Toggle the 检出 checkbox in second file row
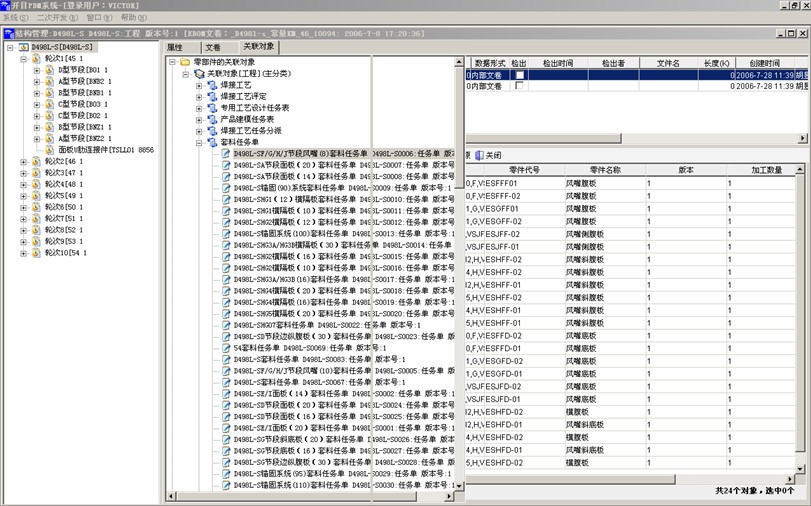Screen dimensions: 811x506 click(x=519, y=87)
